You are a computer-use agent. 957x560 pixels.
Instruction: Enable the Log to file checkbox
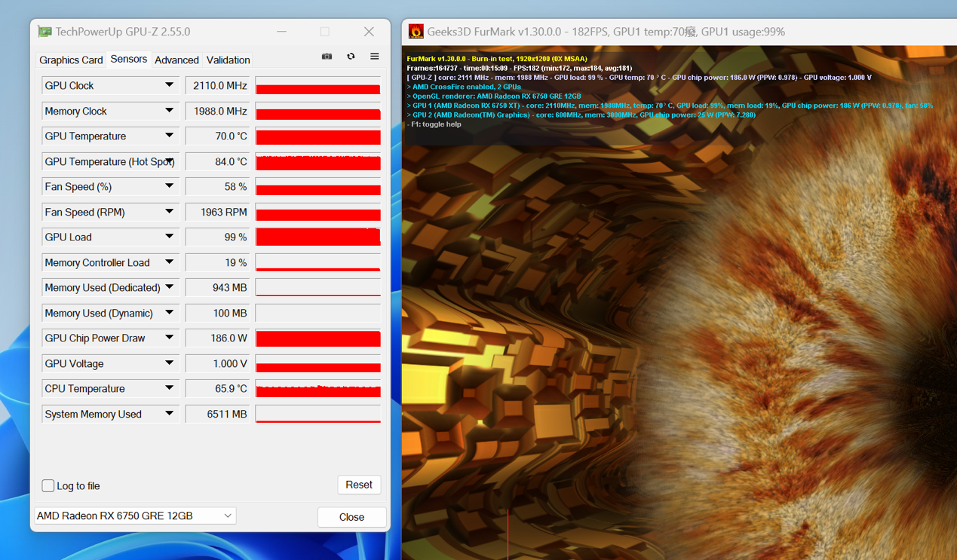click(x=48, y=486)
